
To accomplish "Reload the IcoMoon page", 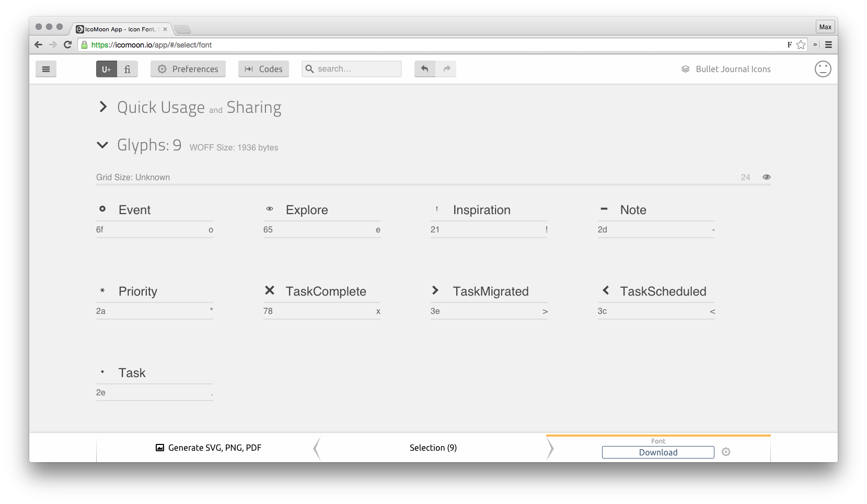I will [67, 45].
